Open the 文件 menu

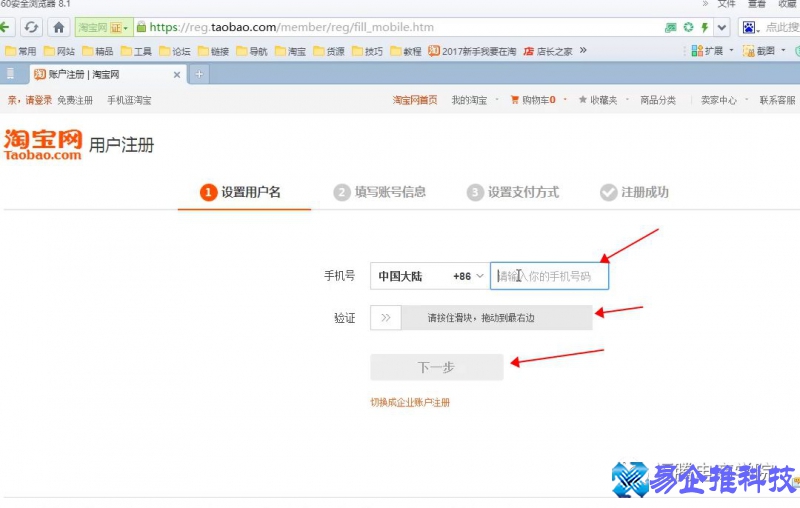tap(727, 4)
